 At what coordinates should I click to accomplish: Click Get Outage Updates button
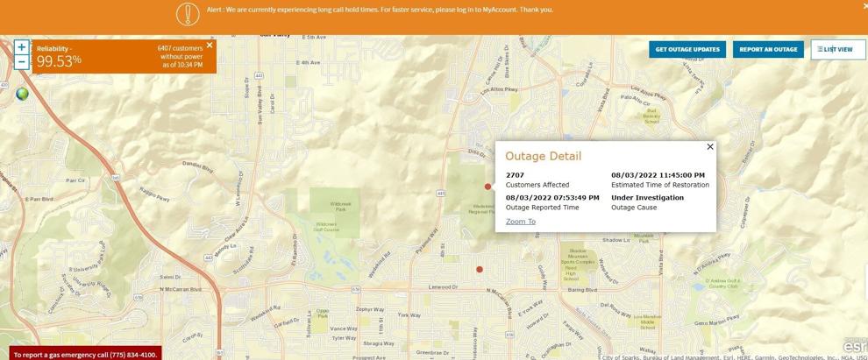(x=687, y=49)
